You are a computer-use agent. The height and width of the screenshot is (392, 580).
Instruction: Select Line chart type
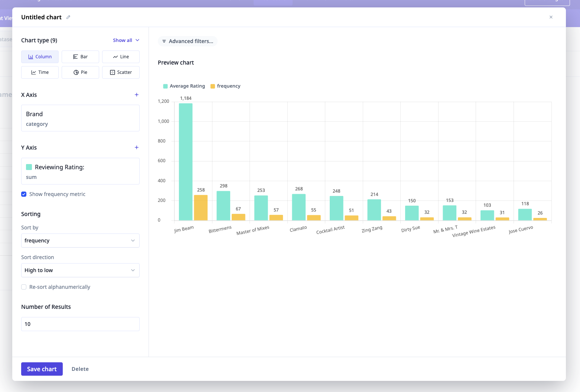pos(121,57)
